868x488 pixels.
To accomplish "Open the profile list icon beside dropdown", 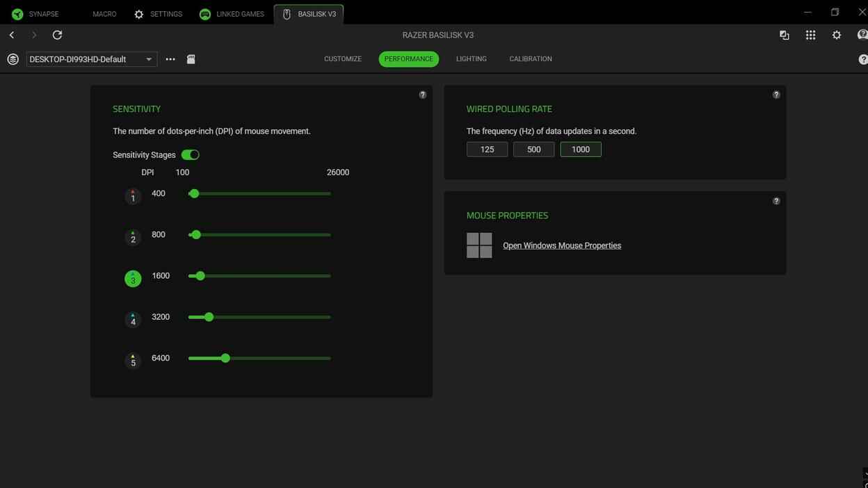I will (x=13, y=59).
